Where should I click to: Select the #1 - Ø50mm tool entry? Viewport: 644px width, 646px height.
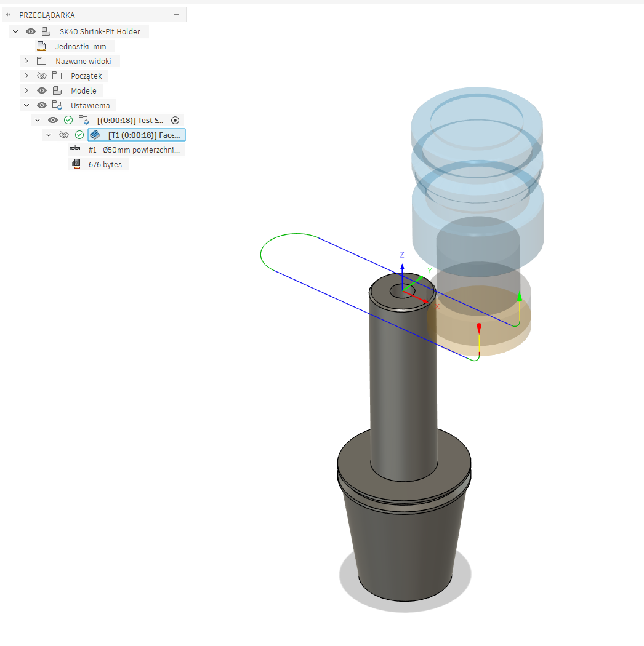[x=134, y=150]
